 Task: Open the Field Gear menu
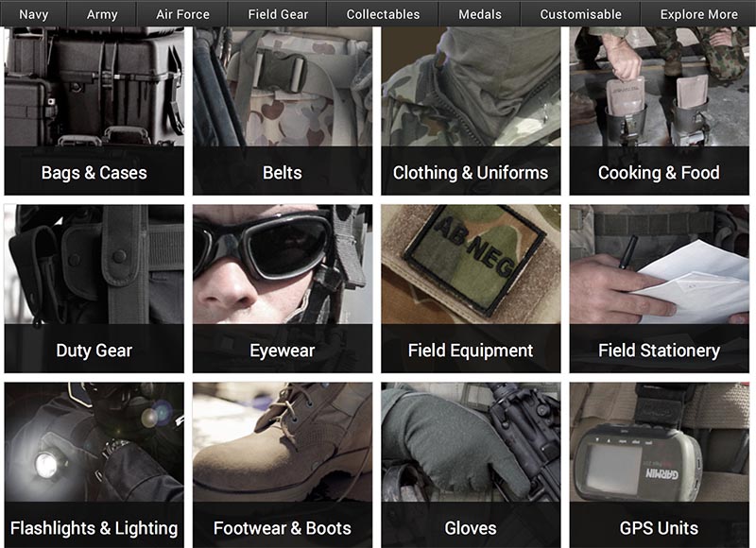coord(278,14)
